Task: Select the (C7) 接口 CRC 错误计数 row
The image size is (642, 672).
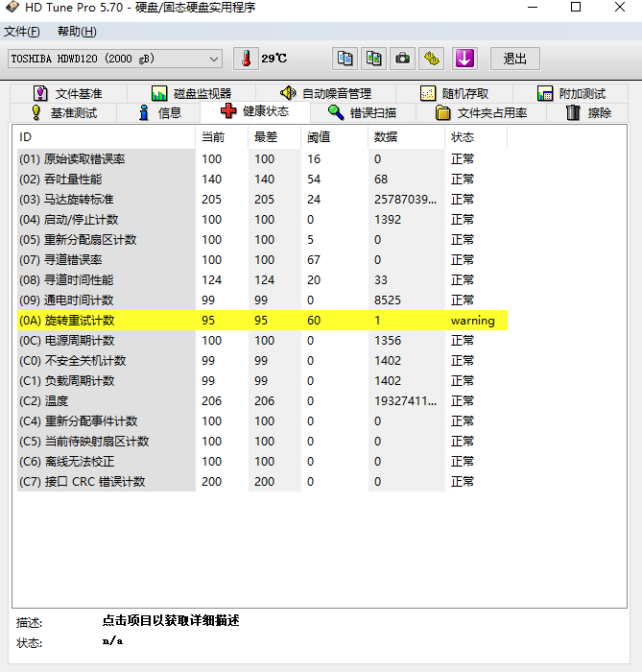Action: (x=263, y=481)
